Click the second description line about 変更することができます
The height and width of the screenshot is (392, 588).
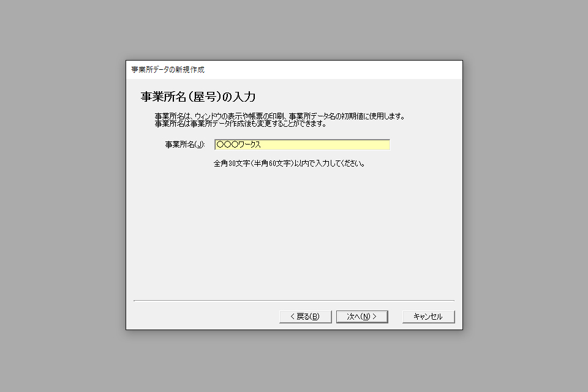(x=240, y=123)
